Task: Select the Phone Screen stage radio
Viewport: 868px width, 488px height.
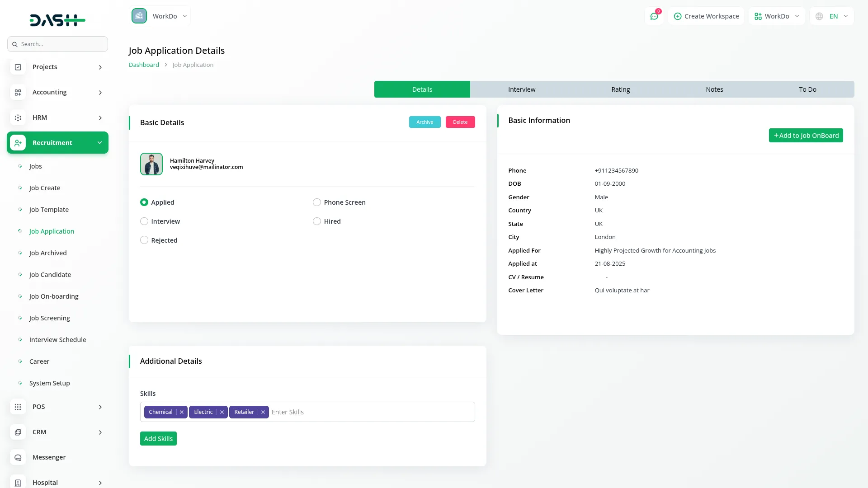Action: pos(316,202)
